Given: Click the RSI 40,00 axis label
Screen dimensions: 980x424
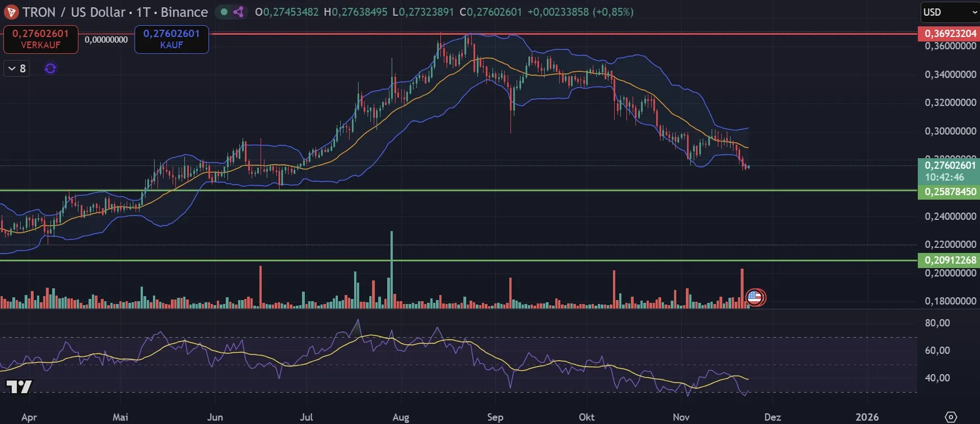Looking at the screenshot, I should click(937, 378).
